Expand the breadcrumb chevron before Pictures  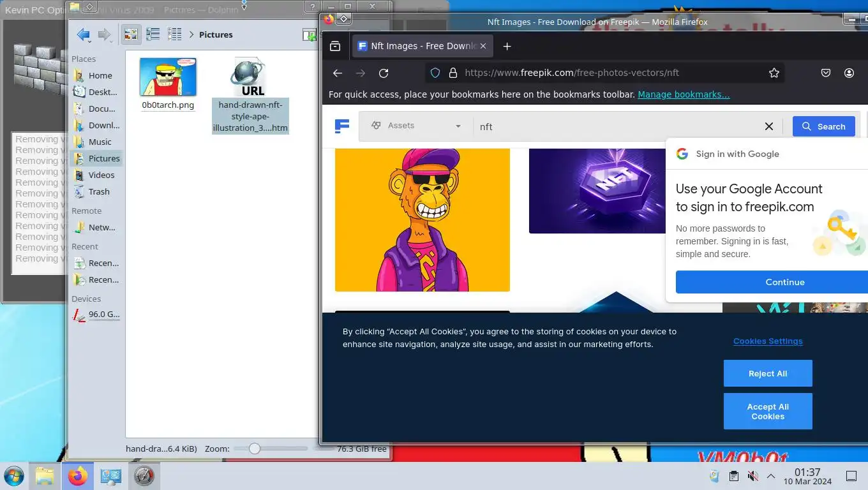[x=191, y=34]
